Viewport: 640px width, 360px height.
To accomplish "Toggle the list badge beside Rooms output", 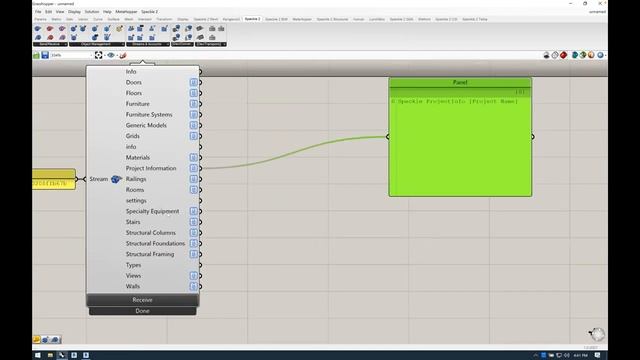I will (x=193, y=190).
